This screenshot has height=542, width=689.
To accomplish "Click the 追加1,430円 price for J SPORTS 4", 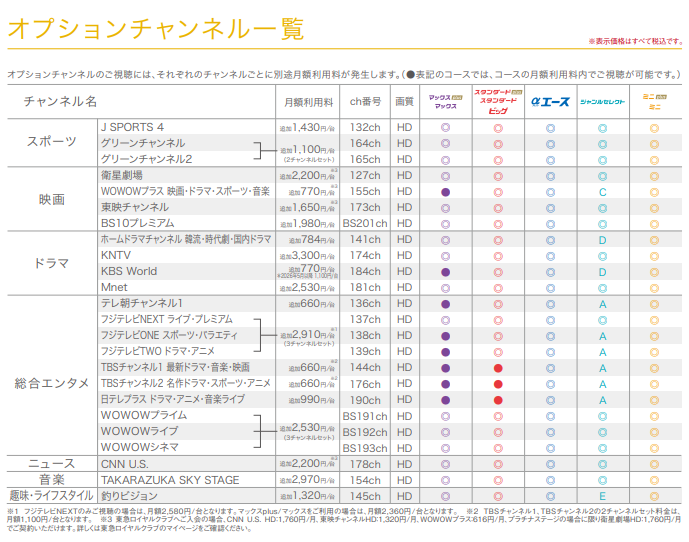I will pos(307,127).
